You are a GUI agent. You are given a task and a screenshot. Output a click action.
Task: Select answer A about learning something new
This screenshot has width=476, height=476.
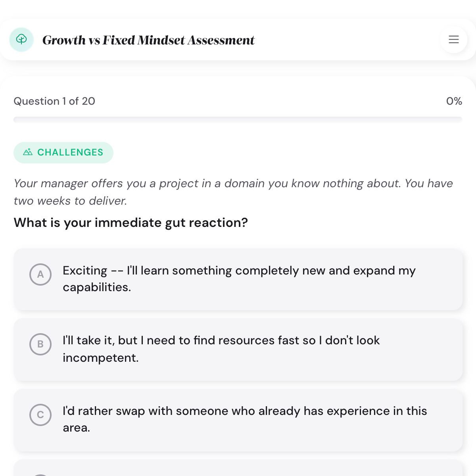(238, 279)
